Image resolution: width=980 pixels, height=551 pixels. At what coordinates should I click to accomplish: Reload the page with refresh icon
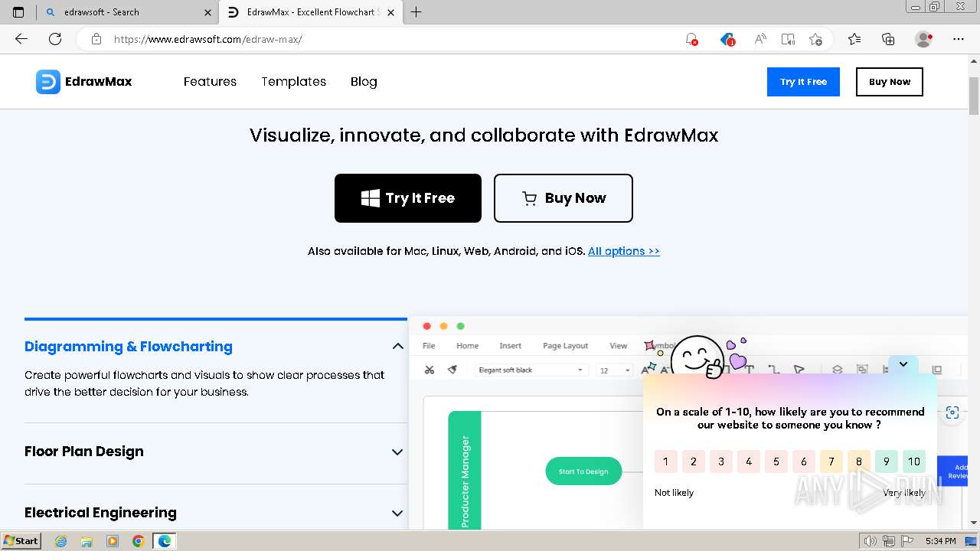coord(55,39)
